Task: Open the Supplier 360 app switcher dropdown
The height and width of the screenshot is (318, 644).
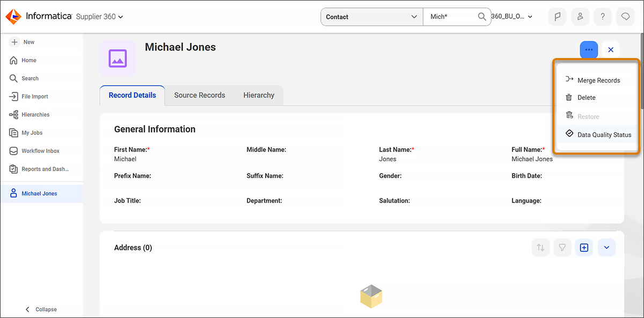Action: click(x=100, y=17)
